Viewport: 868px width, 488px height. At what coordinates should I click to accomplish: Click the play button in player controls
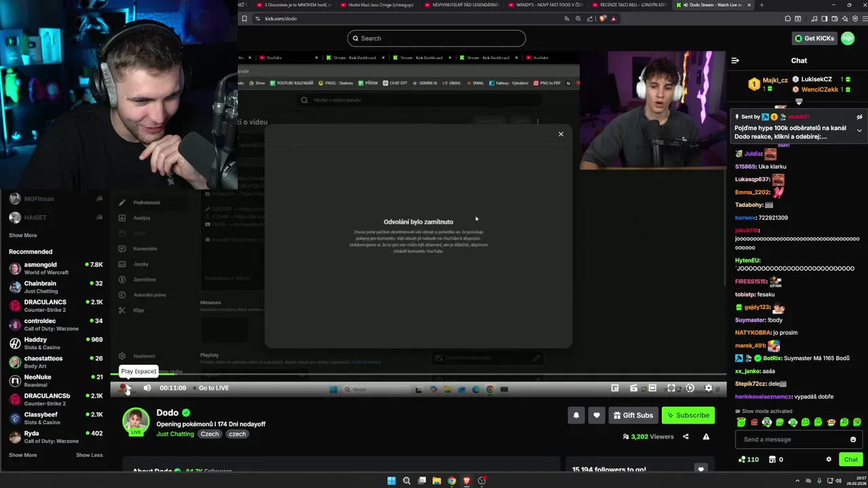click(x=127, y=388)
